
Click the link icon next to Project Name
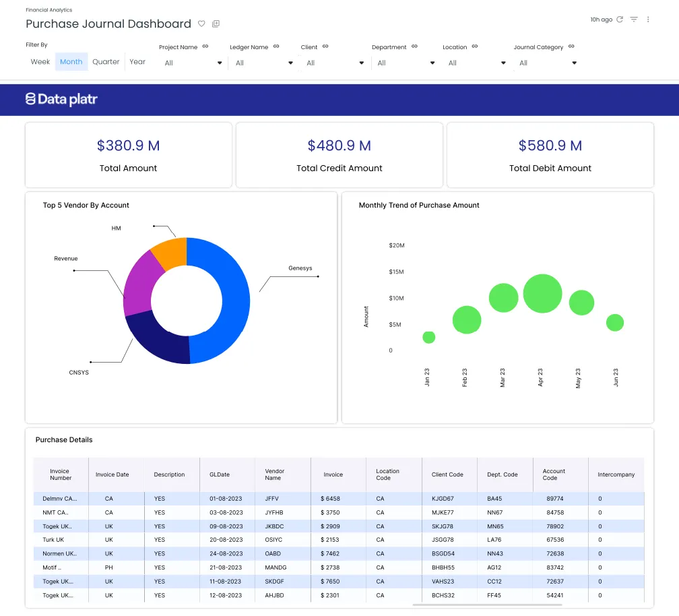click(x=205, y=47)
